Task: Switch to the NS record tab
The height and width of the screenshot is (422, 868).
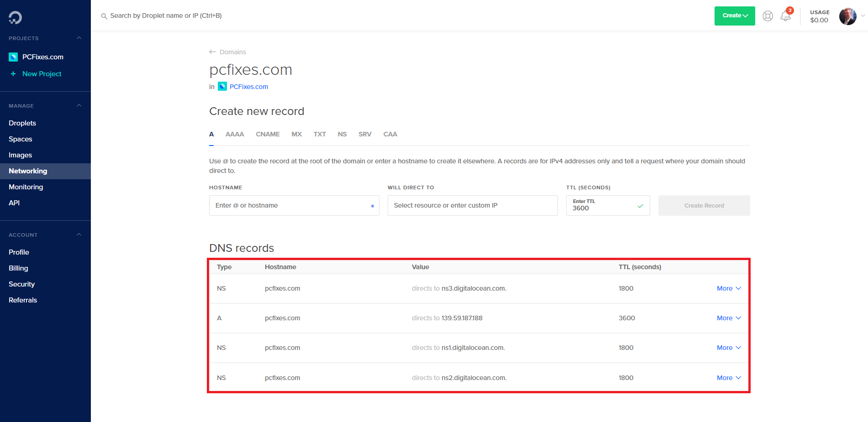Action: (342, 135)
